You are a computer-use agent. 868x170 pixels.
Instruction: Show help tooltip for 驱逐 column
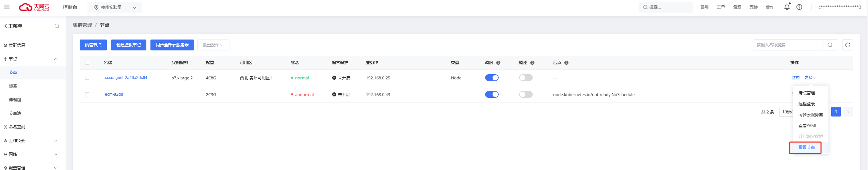532,63
